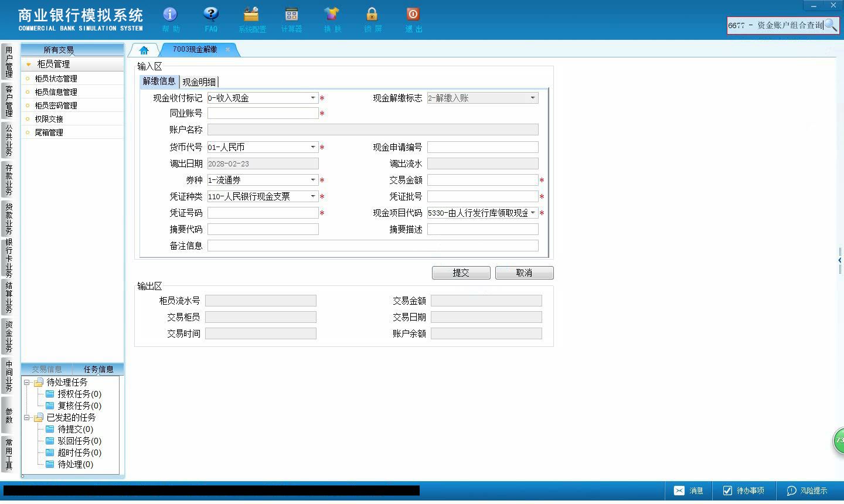This screenshot has height=504, width=844.
Task: Open 风险提示 in status bar
Action: (x=806, y=491)
